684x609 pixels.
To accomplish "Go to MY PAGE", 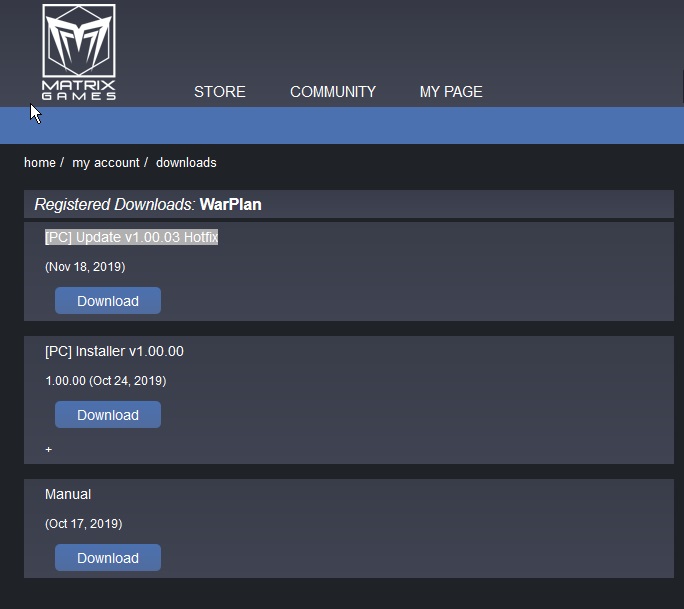I will pos(451,92).
